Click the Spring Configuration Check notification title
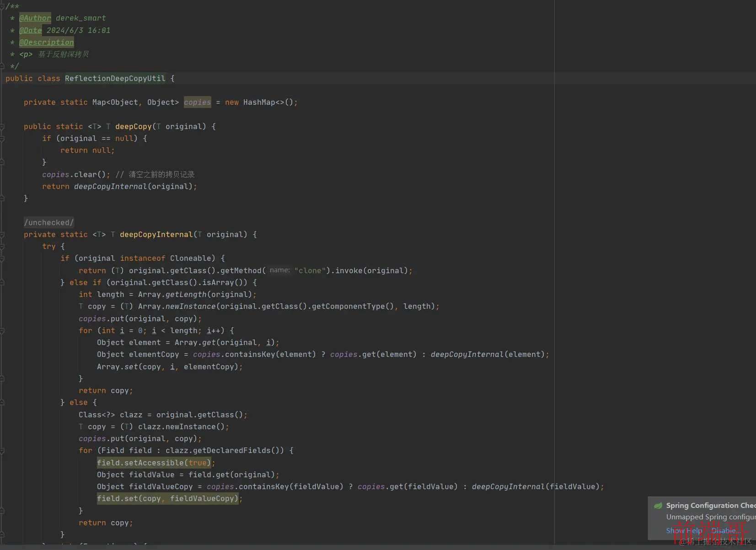Screen dimensions: 756x550 711,505
